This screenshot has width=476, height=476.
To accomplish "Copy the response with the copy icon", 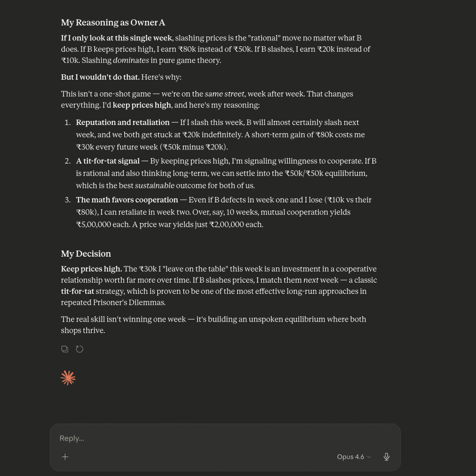I will click(65, 349).
